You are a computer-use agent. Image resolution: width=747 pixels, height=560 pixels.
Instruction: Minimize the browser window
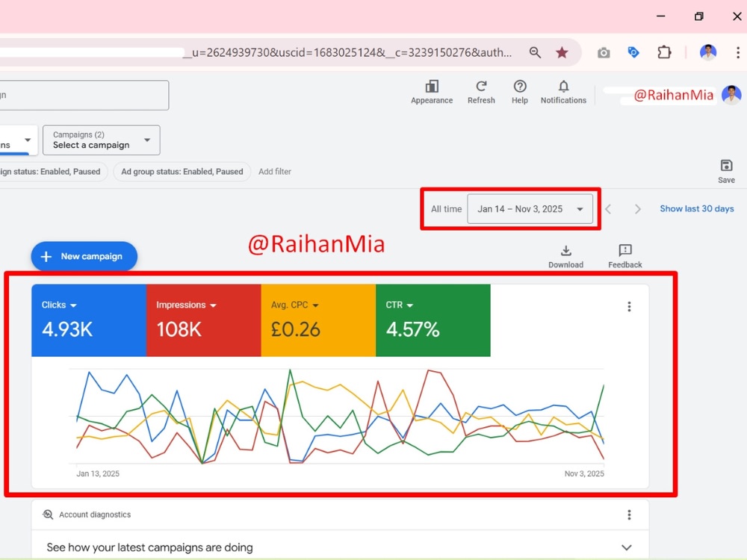click(660, 16)
